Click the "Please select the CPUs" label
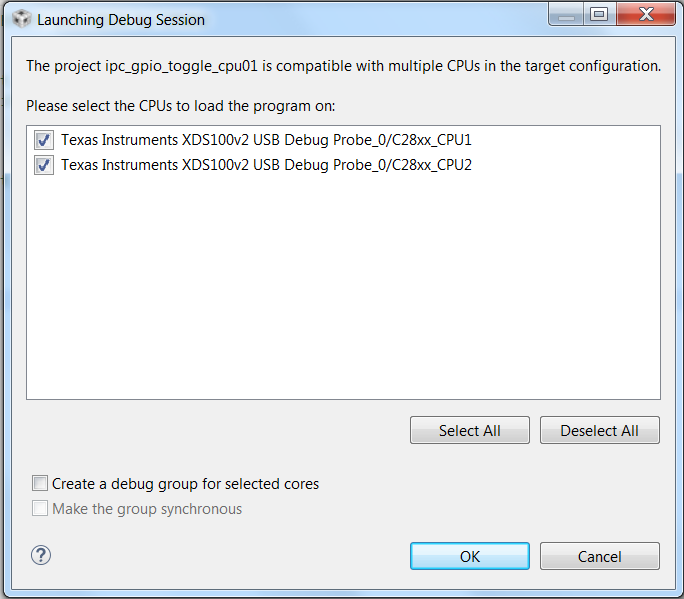 pyautogui.click(x=181, y=105)
